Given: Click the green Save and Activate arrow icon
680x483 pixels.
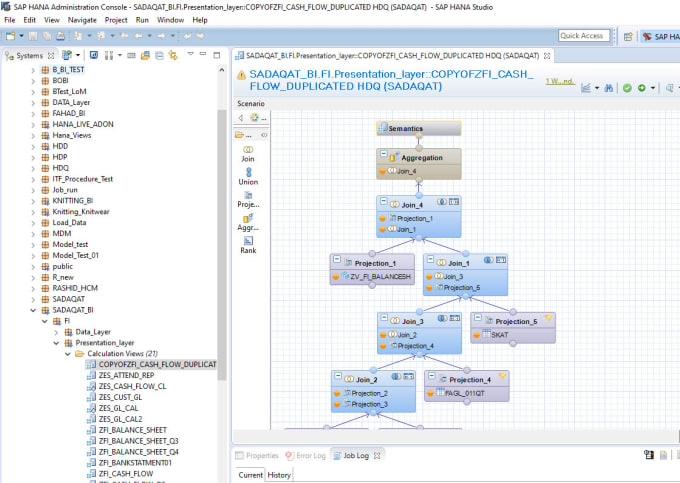Looking at the screenshot, I should coord(642,88).
